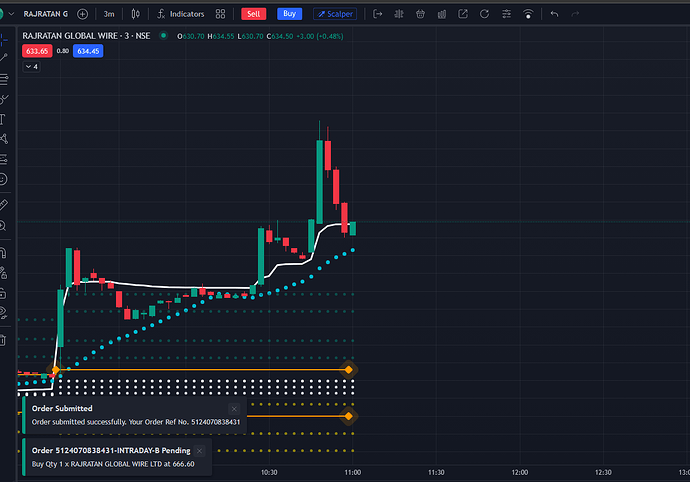690x482 pixels.
Task: Change chart style via candlestick icon
Action: (x=136, y=14)
